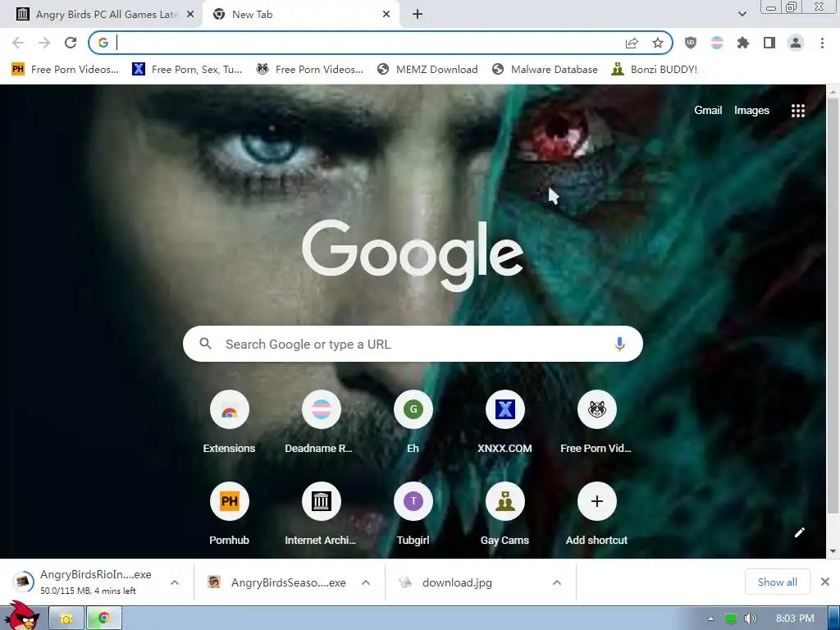Click the scrollbar down arrow
This screenshot has width=840, height=630.
tap(833, 551)
